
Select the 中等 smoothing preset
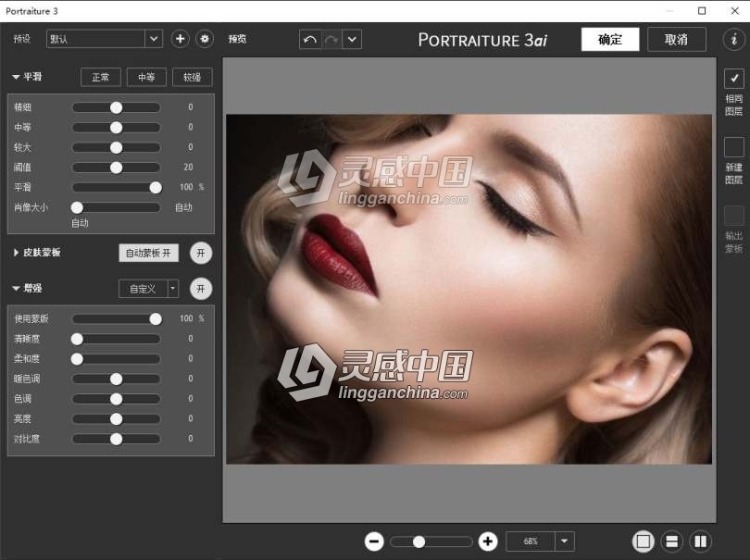(146, 77)
